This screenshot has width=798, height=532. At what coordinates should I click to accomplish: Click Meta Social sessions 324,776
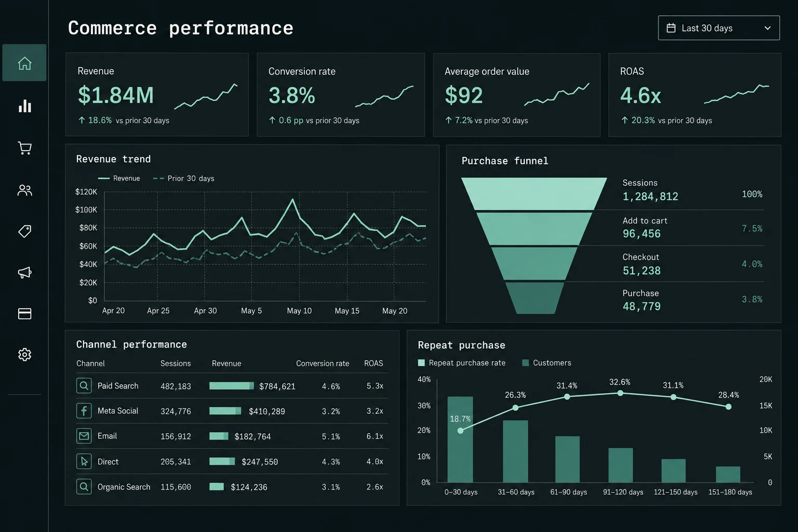click(176, 411)
